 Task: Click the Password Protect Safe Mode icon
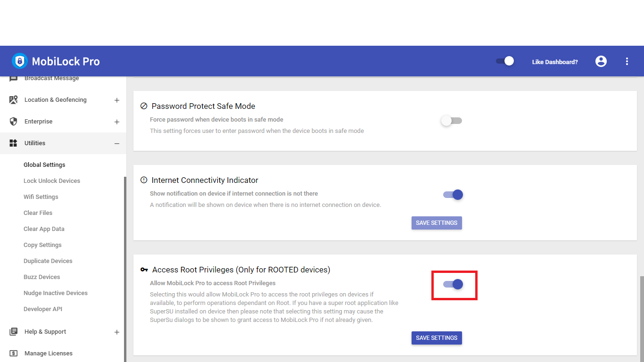click(x=144, y=106)
